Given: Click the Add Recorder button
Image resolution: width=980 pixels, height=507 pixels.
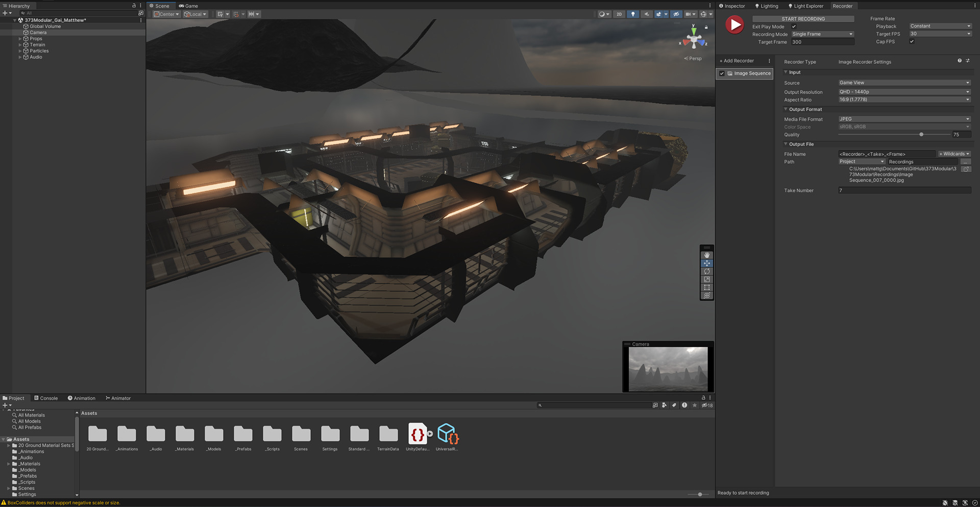Looking at the screenshot, I should pyautogui.click(x=737, y=61).
